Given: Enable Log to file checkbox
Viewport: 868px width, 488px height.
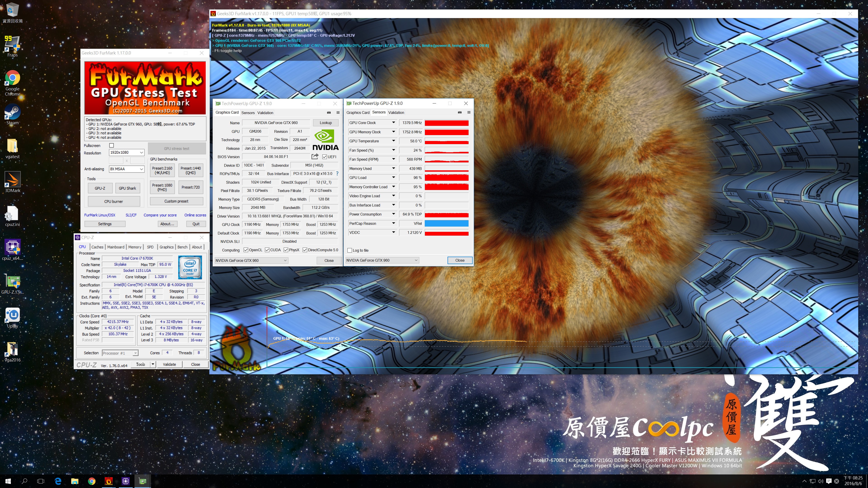Looking at the screenshot, I should pyautogui.click(x=350, y=250).
